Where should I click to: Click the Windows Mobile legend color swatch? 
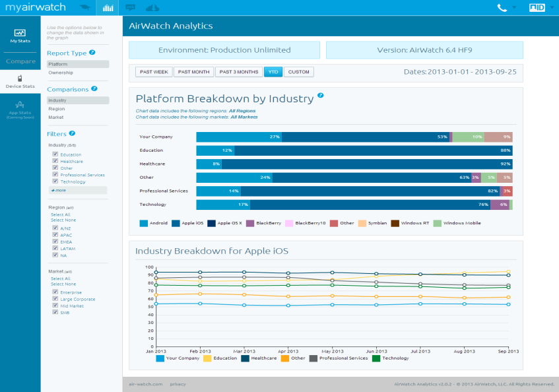(x=438, y=224)
